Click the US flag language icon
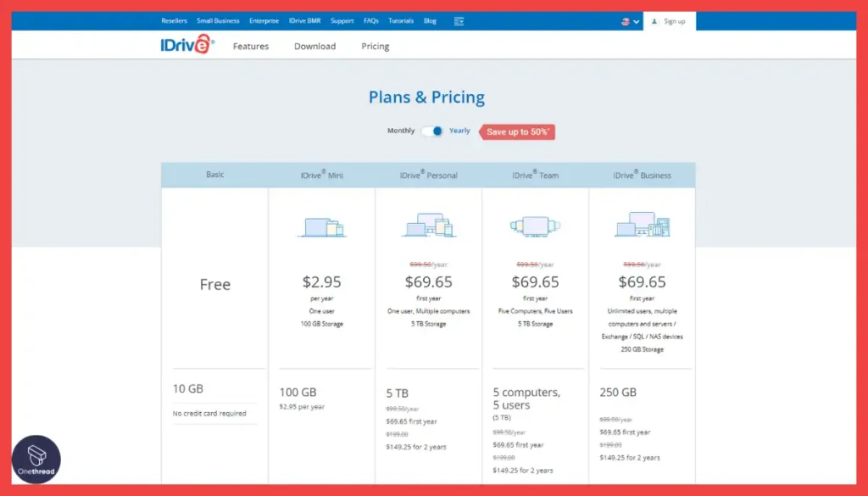The height and width of the screenshot is (496, 868). click(x=626, y=21)
